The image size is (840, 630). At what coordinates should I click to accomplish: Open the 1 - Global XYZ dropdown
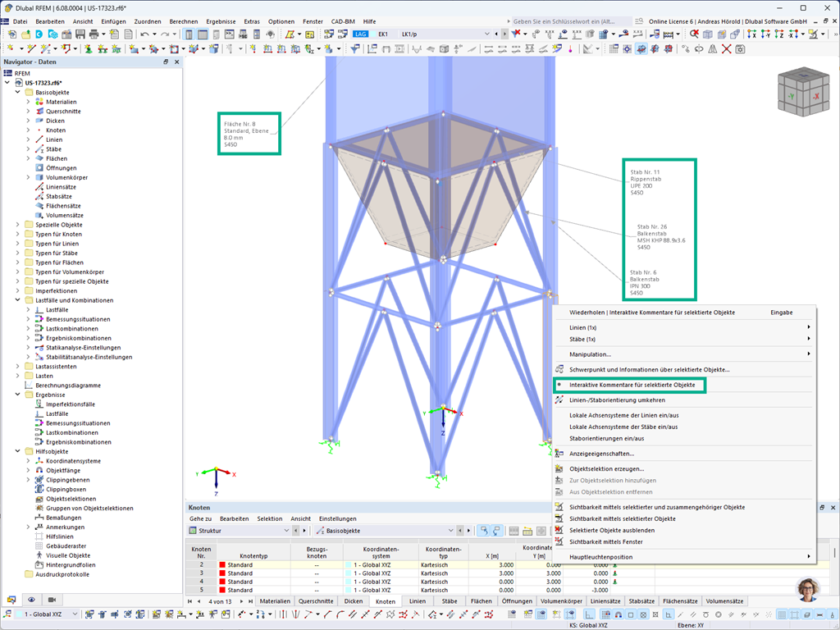click(74, 614)
